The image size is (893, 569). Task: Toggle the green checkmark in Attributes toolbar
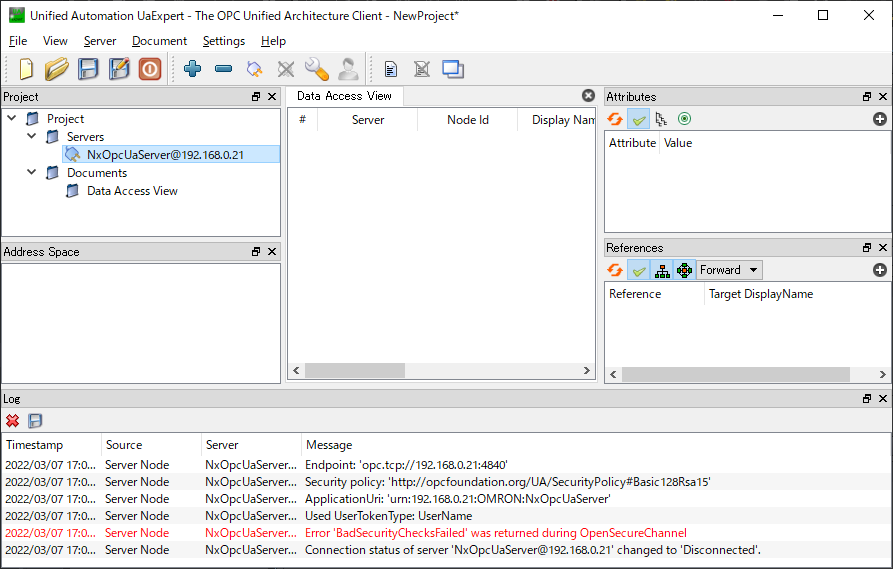coord(638,119)
